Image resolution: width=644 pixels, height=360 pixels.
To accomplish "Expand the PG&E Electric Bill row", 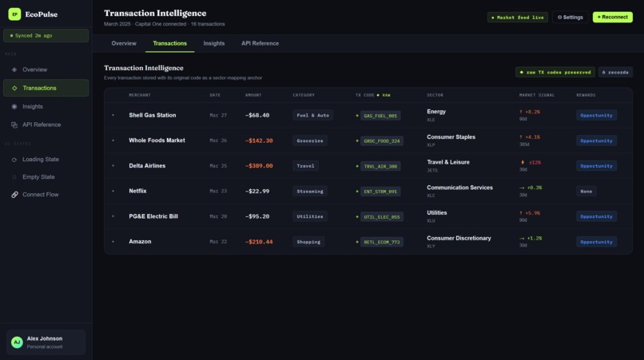I will (x=113, y=216).
